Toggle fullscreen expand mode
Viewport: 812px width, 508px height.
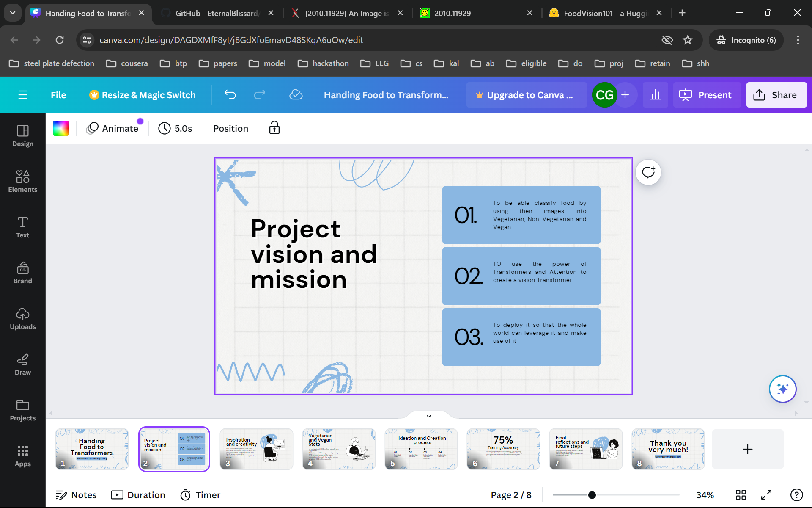[x=766, y=495]
